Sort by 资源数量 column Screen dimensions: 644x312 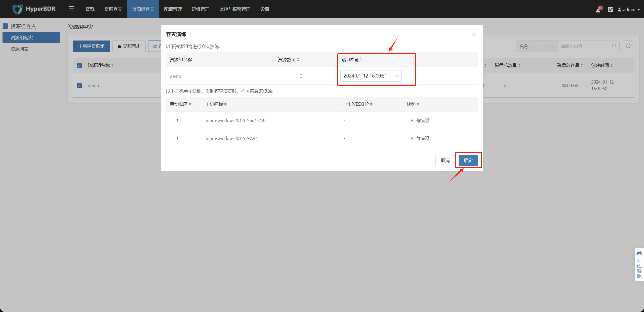(x=298, y=60)
